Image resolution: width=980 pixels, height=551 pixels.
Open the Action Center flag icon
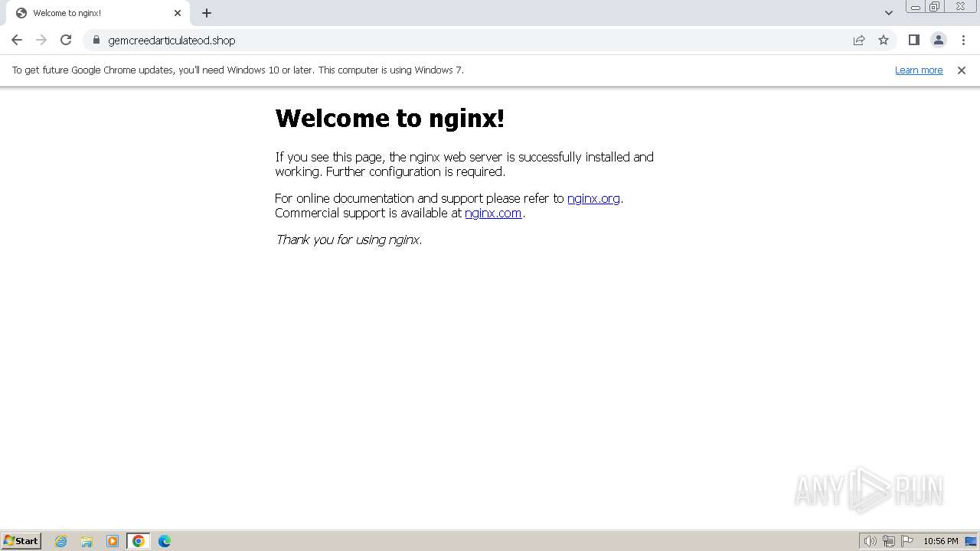(x=907, y=541)
